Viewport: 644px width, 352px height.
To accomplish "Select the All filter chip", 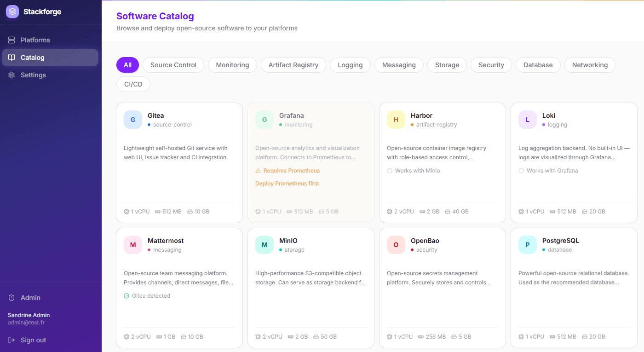I will [127, 65].
